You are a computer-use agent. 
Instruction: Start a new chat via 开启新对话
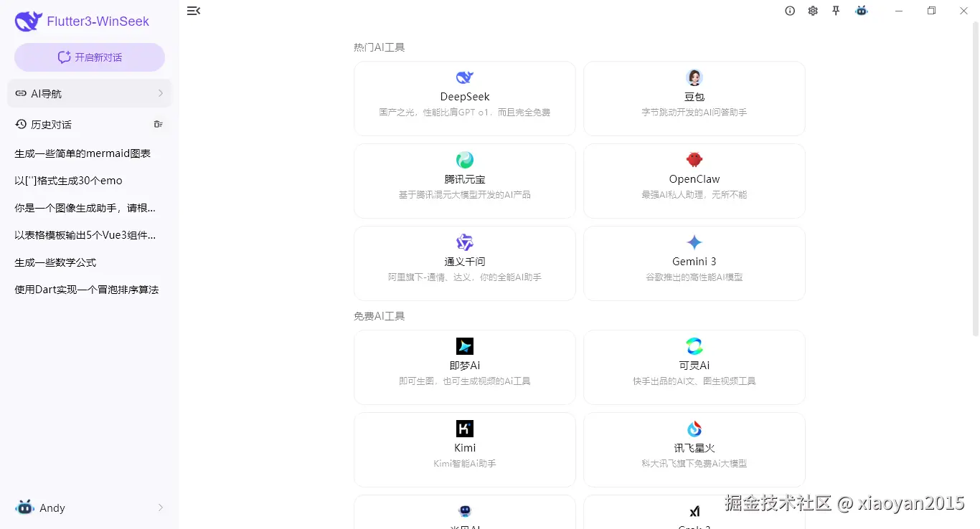[x=89, y=57]
